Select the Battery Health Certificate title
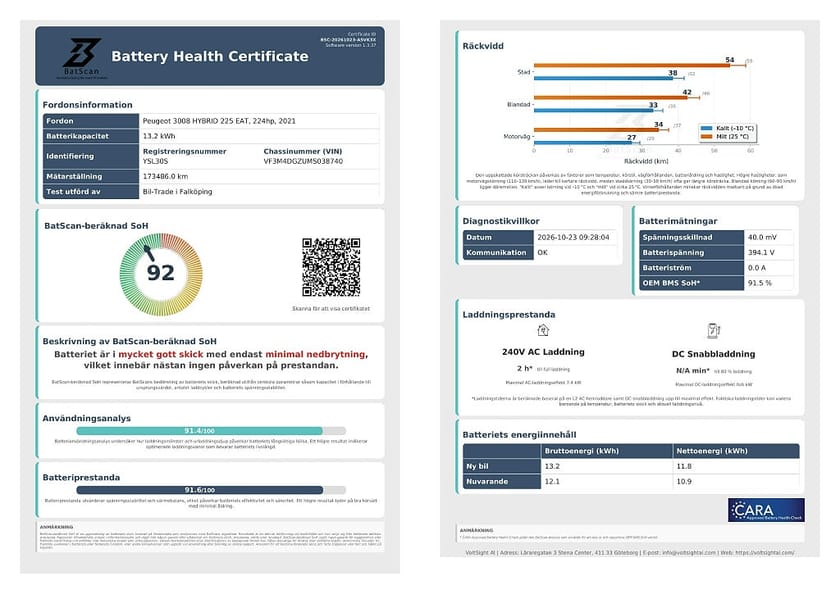The height and width of the screenshot is (594, 840). coord(210,56)
